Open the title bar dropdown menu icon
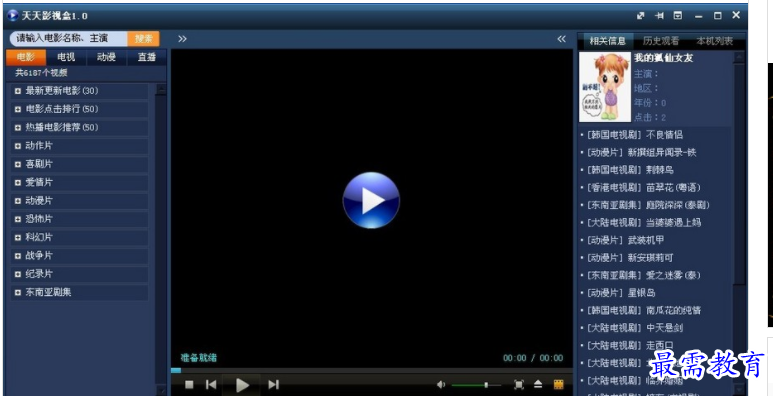Viewport: 773px width, 396px height. [678, 15]
